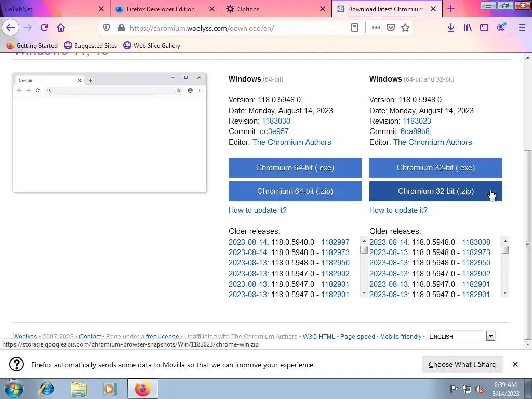Open Suggested Sites bookmark
This screenshot has width=532, height=399.
90,46
